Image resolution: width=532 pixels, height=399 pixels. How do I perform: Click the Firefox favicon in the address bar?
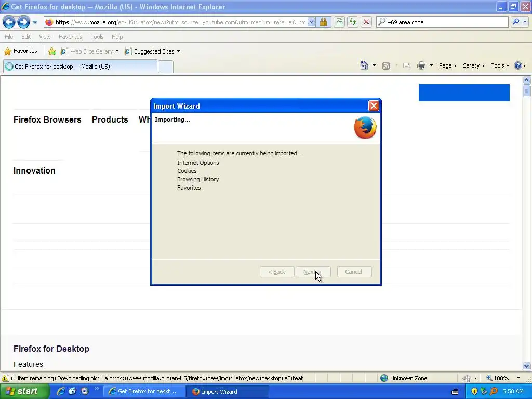(49, 22)
